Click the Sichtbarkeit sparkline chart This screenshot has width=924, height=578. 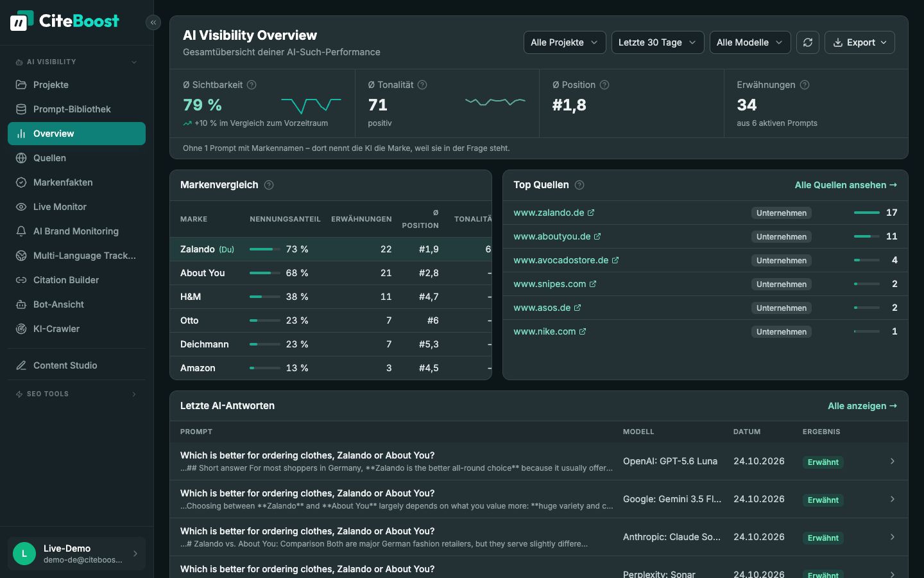[x=311, y=105]
